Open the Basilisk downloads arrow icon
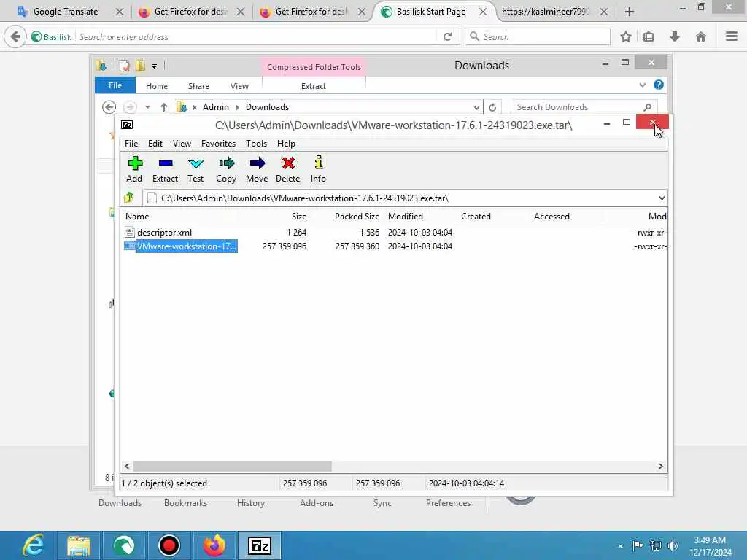The image size is (747, 560). (x=675, y=36)
